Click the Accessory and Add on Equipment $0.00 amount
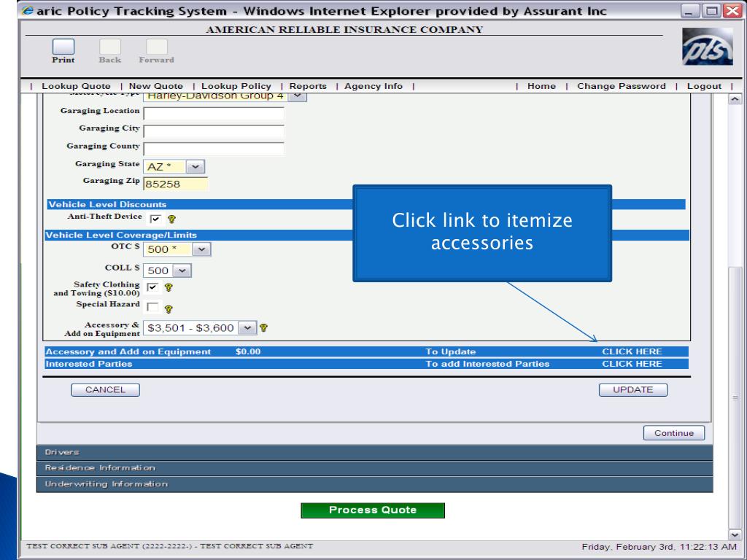 click(248, 351)
